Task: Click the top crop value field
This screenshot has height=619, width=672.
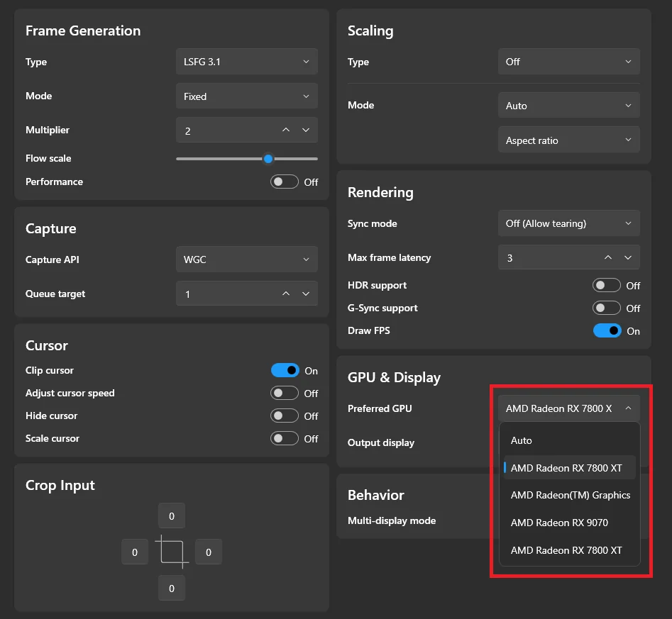Action: point(172,515)
